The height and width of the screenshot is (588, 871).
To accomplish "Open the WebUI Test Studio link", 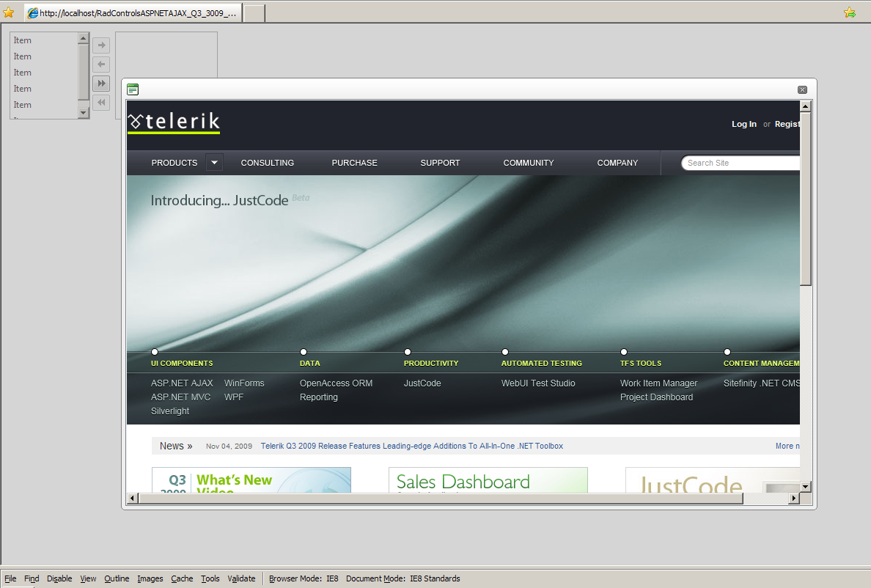I will coord(537,383).
